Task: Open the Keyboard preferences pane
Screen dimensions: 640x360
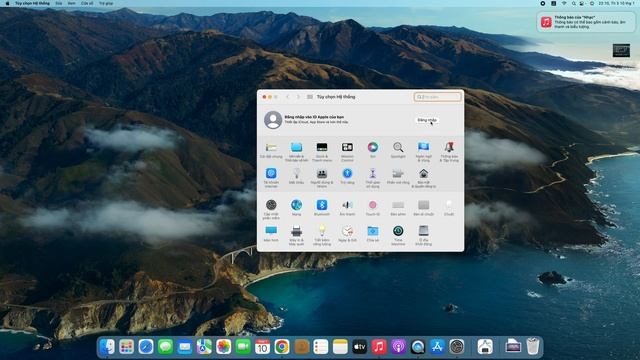Action: 398,205
